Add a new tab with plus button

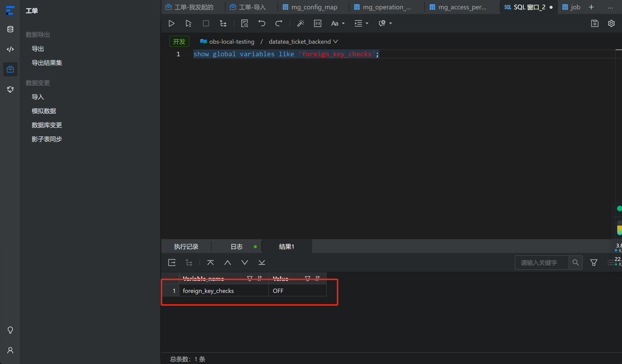(591, 7)
